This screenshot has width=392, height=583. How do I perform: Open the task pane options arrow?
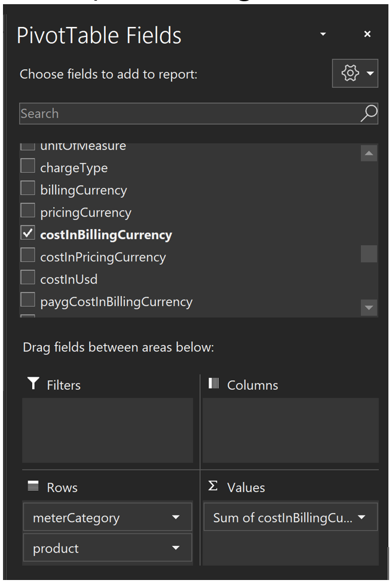click(x=323, y=35)
